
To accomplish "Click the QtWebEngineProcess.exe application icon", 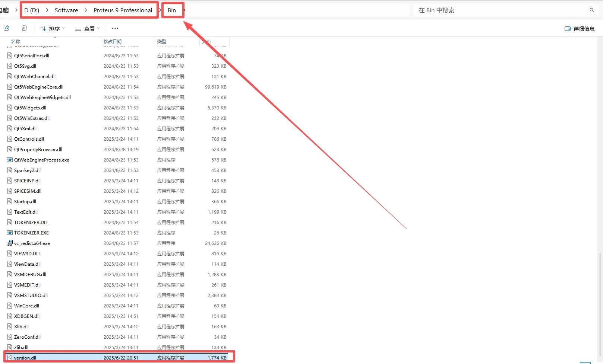I will [10, 160].
